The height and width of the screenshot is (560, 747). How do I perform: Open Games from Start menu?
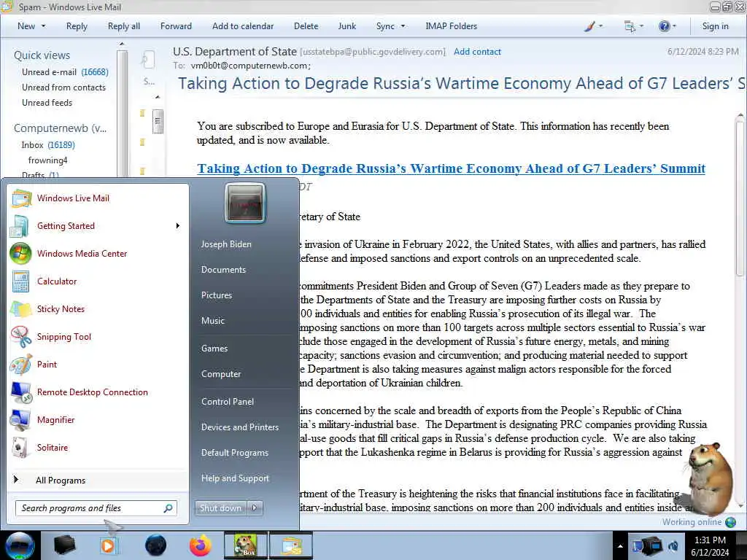[214, 348]
